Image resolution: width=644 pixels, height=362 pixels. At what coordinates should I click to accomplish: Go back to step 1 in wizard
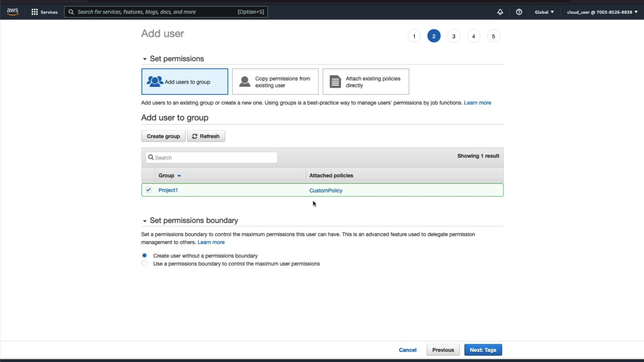[x=414, y=36]
